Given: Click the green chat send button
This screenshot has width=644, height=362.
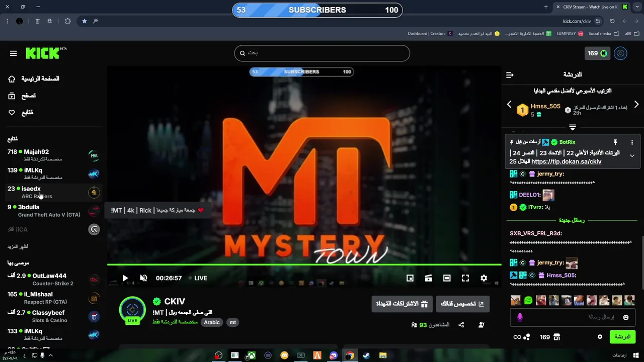Looking at the screenshot, I should click(x=622, y=337).
